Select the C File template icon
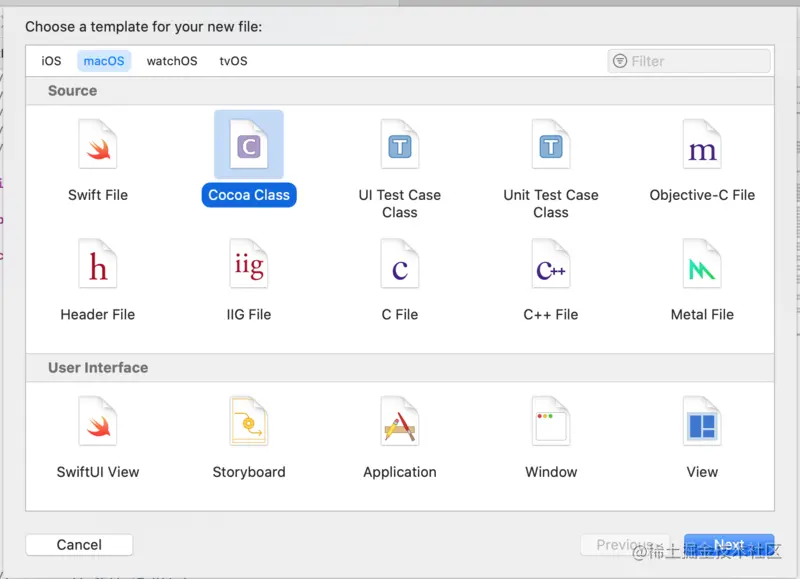The width and height of the screenshot is (800, 579). click(x=400, y=266)
